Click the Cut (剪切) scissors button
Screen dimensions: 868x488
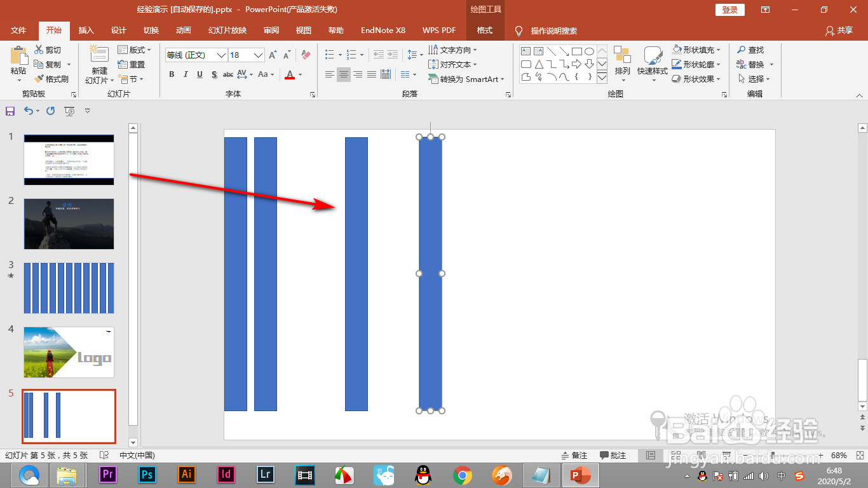tap(48, 50)
